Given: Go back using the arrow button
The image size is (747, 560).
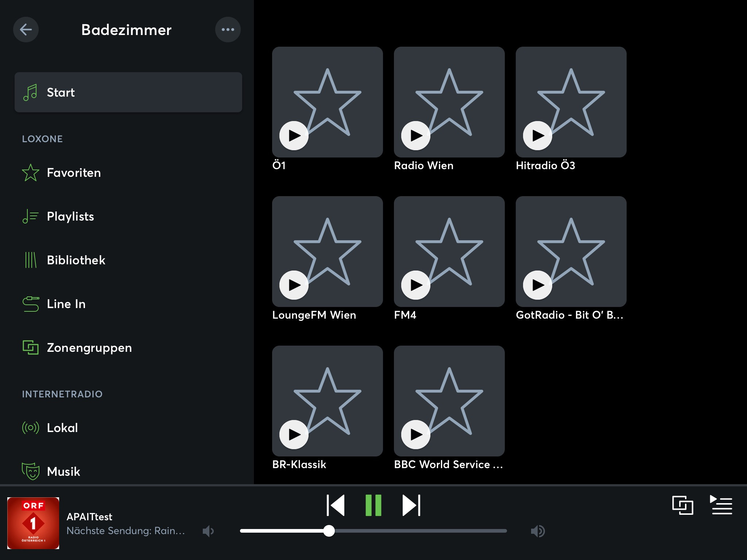Looking at the screenshot, I should click(26, 30).
